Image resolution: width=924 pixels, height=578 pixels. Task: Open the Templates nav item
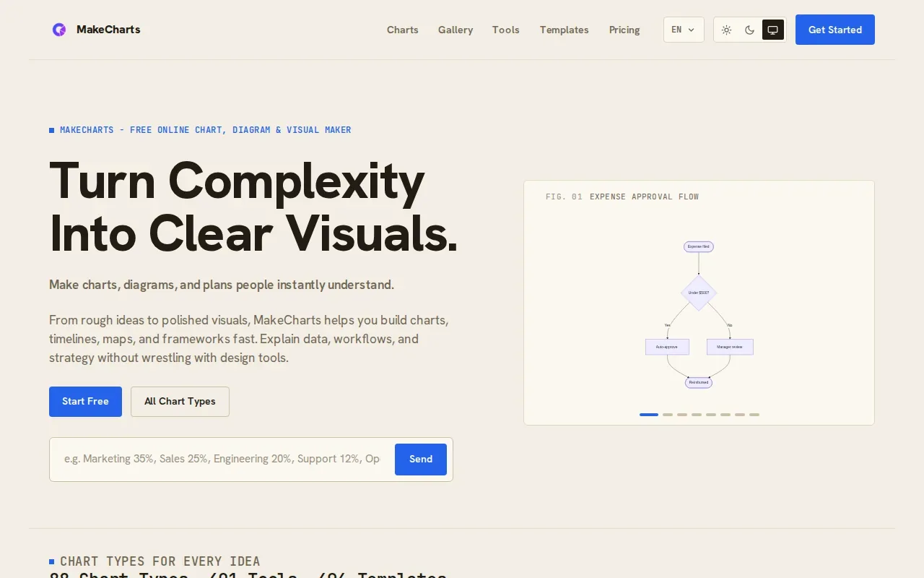(x=565, y=30)
